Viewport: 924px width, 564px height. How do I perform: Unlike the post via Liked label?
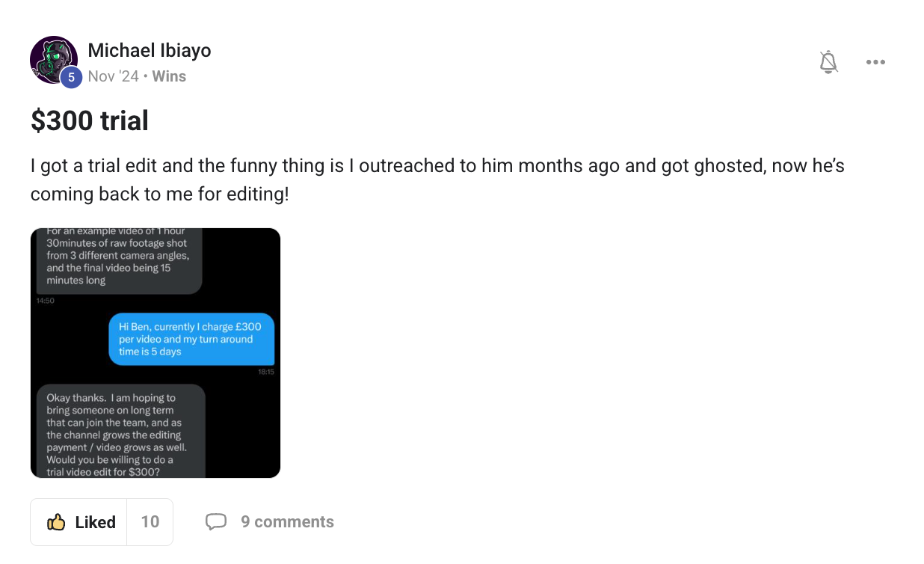coord(95,522)
